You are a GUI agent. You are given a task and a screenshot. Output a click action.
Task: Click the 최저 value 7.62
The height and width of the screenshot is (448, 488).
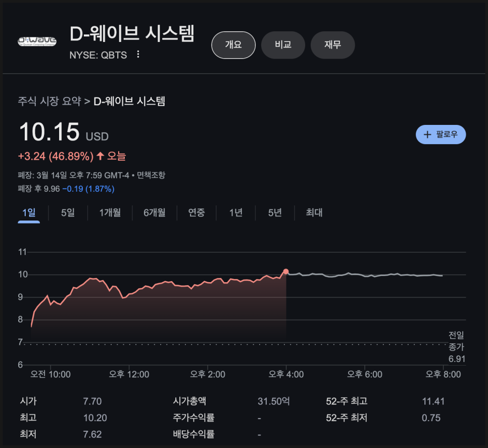[92, 434]
